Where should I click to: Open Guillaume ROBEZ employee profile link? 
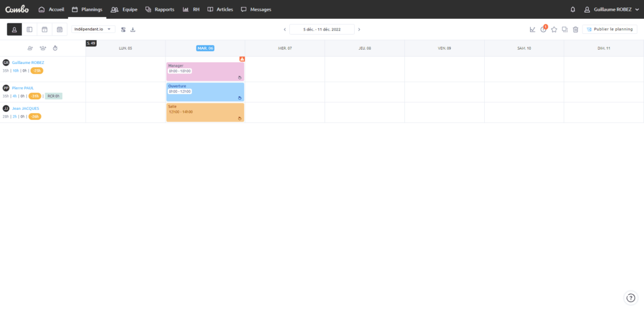pyautogui.click(x=28, y=63)
